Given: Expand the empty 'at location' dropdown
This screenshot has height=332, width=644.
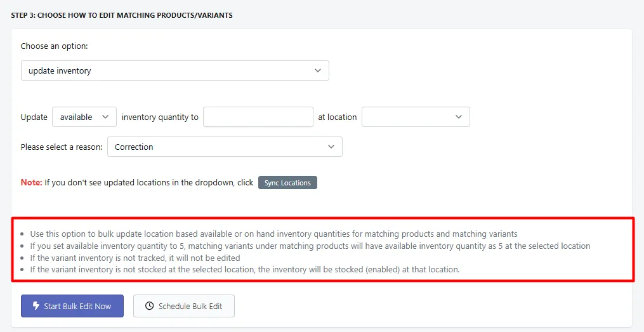Looking at the screenshot, I should (416, 117).
